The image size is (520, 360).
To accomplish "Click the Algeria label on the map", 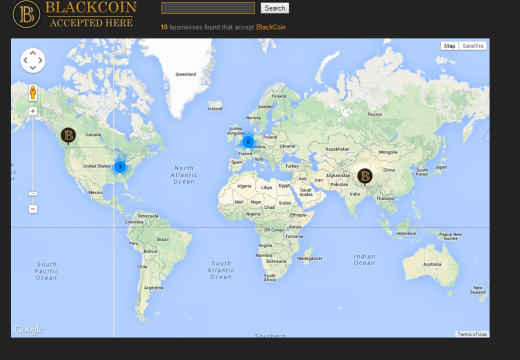I will [244, 186].
